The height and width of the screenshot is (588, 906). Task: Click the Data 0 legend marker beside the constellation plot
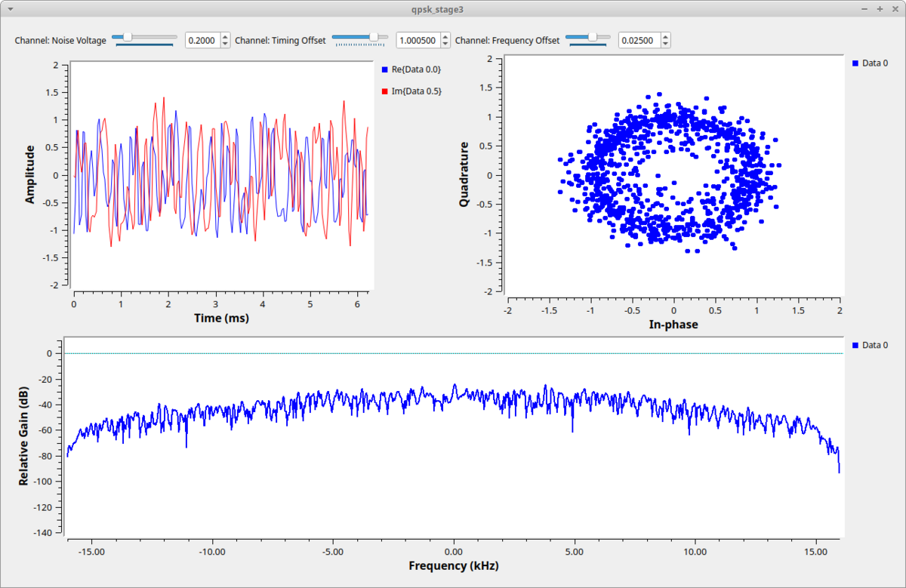pos(853,63)
